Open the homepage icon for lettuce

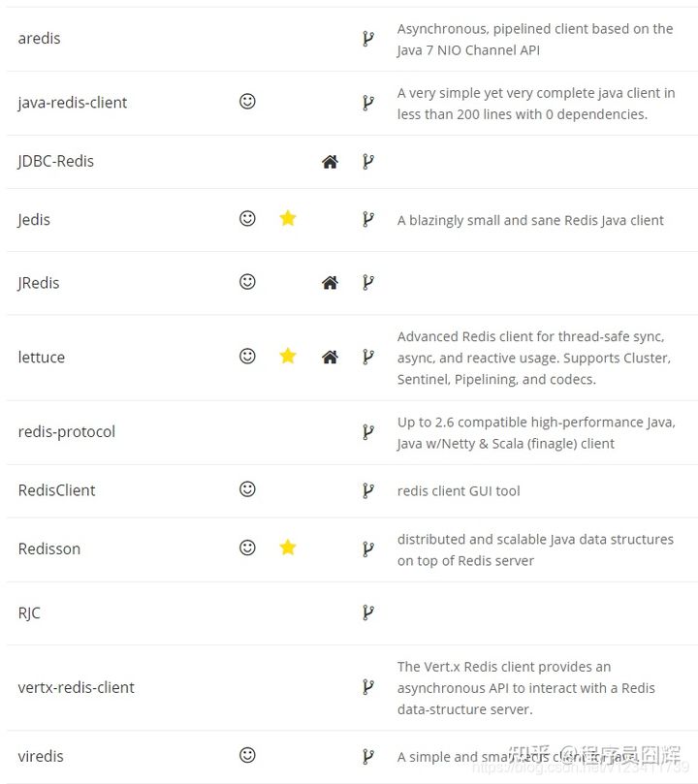(330, 358)
